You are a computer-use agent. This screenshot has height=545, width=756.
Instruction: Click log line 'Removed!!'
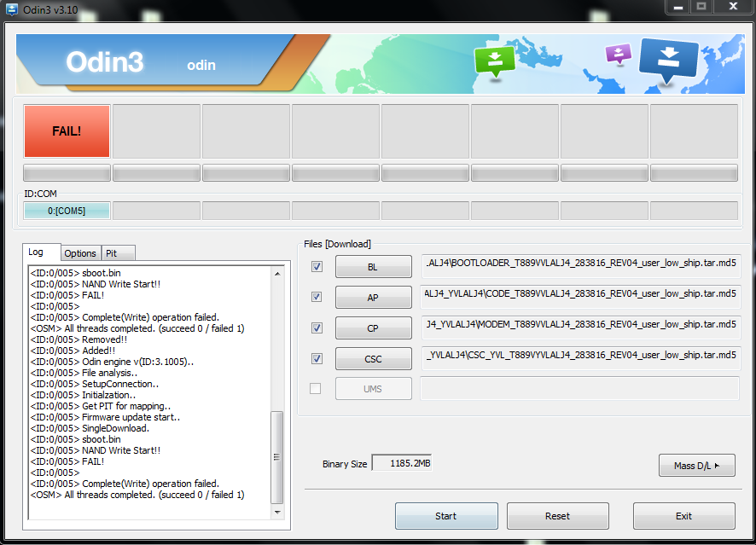click(79, 339)
